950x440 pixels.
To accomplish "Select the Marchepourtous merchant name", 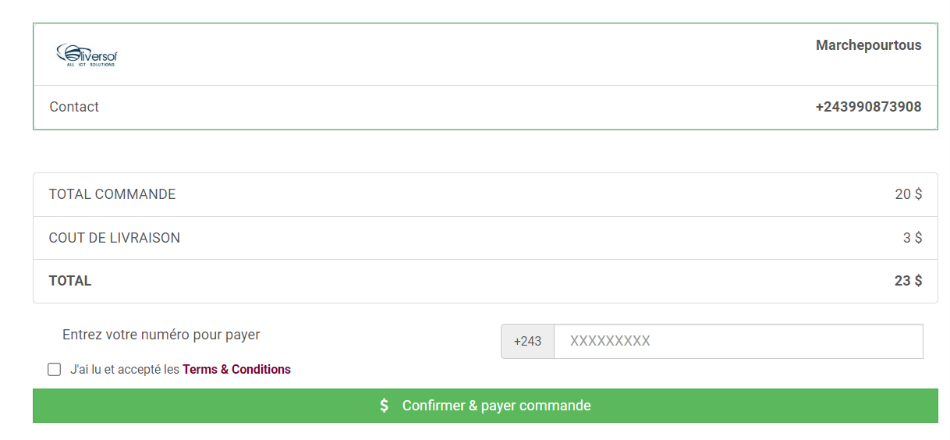I will click(868, 45).
